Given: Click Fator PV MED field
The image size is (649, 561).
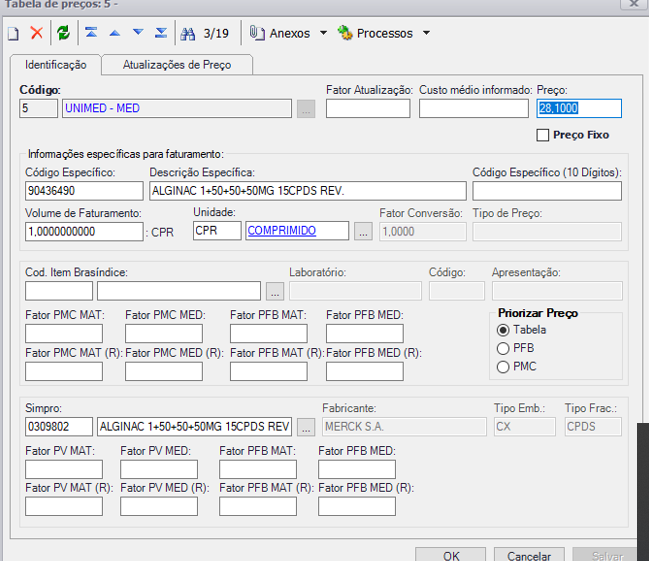Looking at the screenshot, I should (x=159, y=470).
